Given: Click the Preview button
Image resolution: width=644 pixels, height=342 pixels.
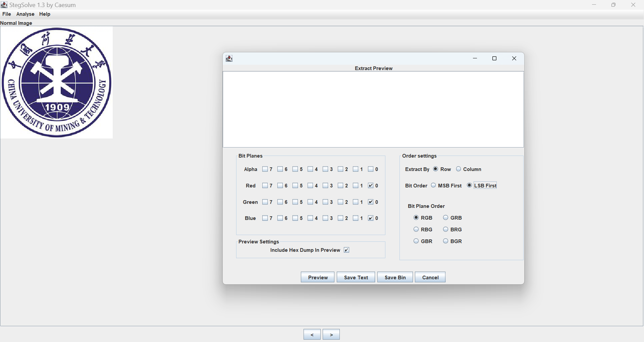Looking at the screenshot, I should click(x=318, y=277).
